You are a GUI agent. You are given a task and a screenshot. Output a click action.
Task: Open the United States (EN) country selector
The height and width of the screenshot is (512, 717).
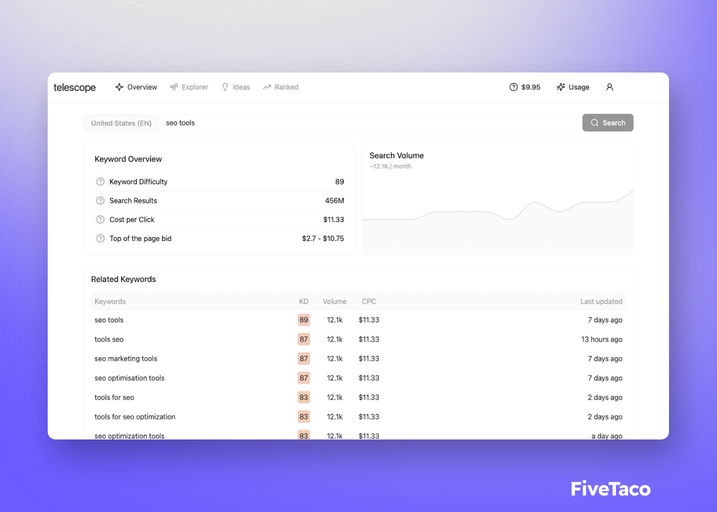coord(121,123)
